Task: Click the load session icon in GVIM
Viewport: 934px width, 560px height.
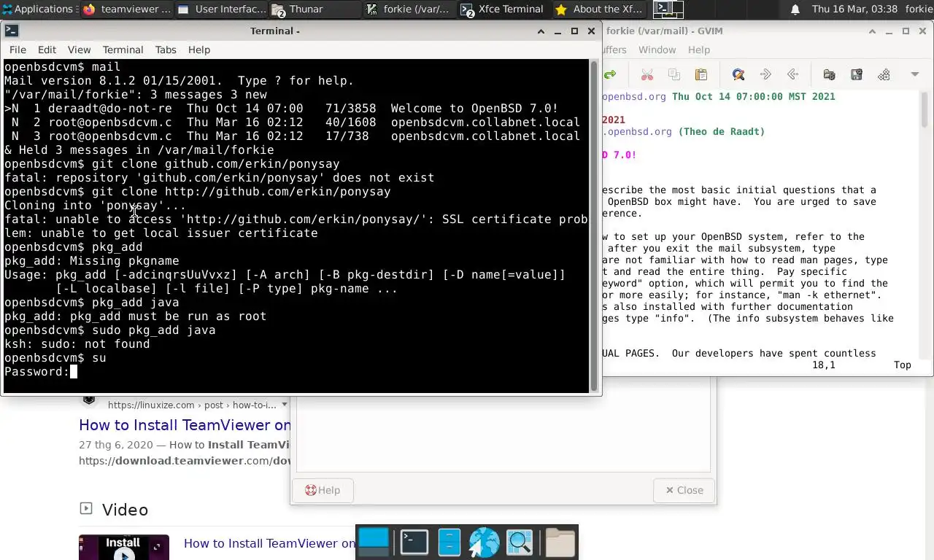Action: 829,74
